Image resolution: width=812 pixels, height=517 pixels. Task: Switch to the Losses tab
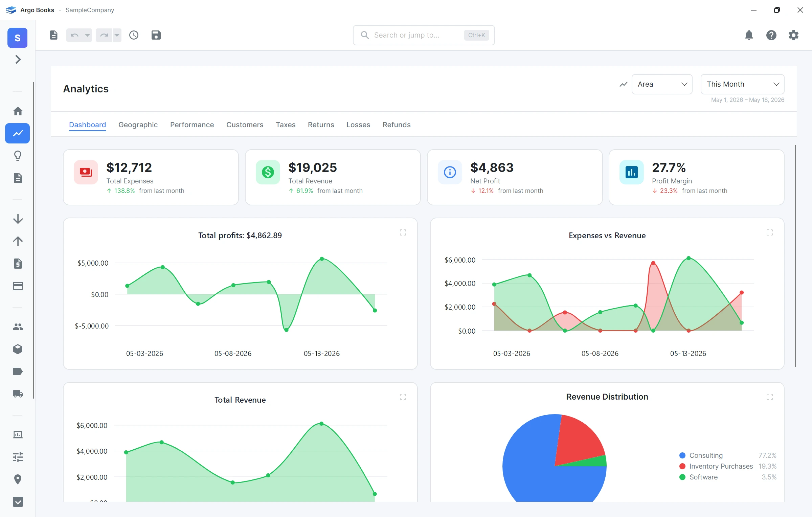pos(358,125)
